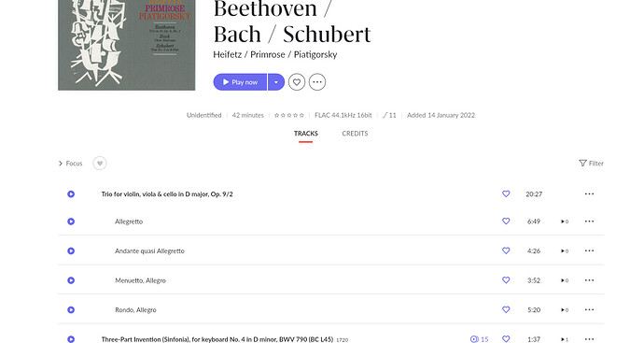Viewport: 644px width, 343px height.
Task: Switch to the CREDITS tab
Action: coord(355,134)
